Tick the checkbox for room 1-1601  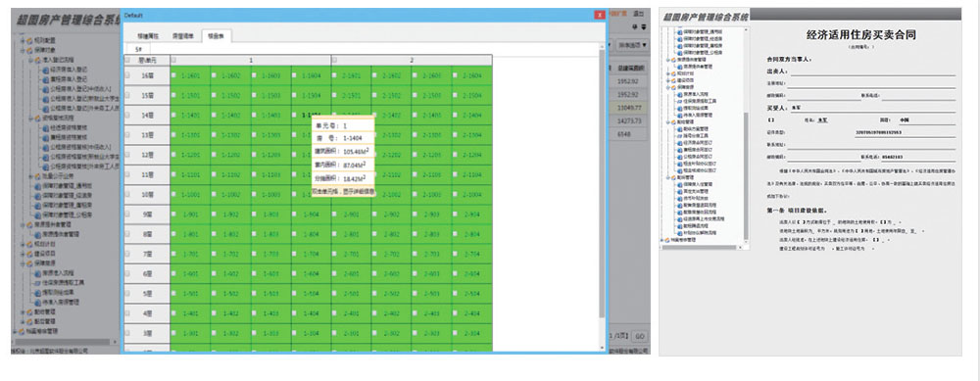point(173,75)
